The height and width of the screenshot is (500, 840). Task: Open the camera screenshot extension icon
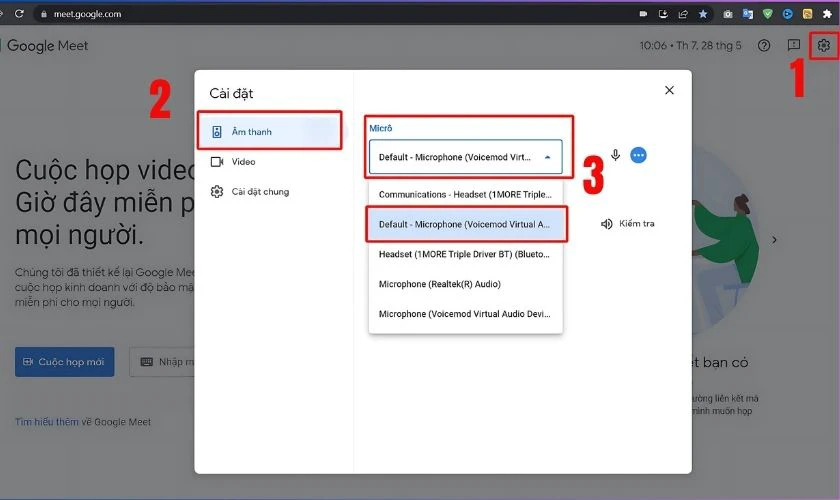pos(728,14)
